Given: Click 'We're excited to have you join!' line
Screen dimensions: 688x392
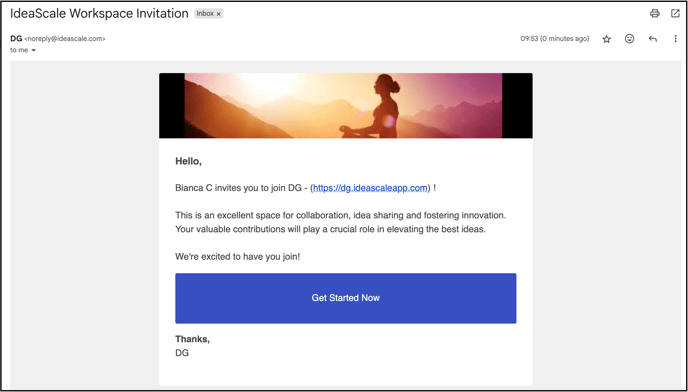Looking at the screenshot, I should click(238, 256).
